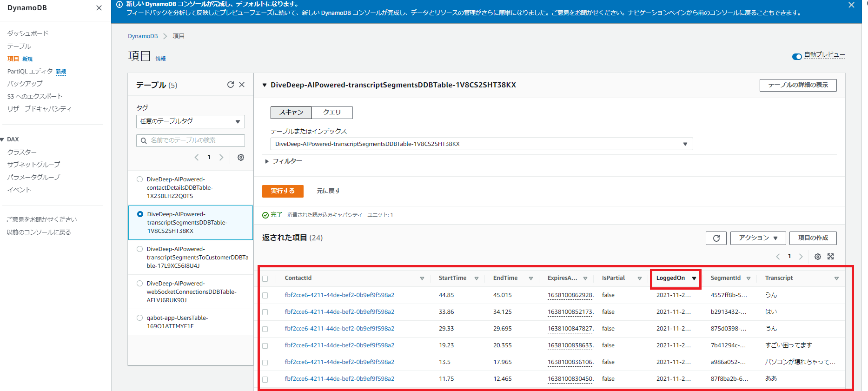Open Export to S3 sidebar item
The height and width of the screenshot is (391, 868).
(x=35, y=96)
